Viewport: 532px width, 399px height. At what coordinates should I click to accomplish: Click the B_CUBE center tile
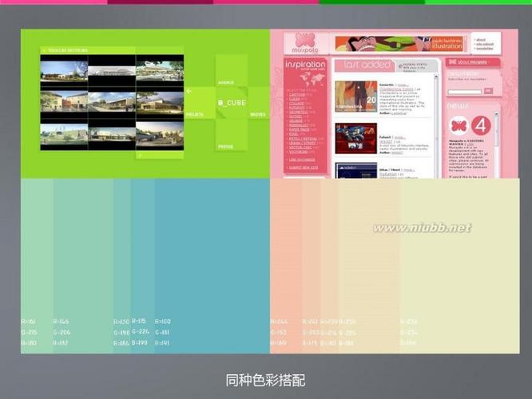pyautogui.click(x=232, y=103)
